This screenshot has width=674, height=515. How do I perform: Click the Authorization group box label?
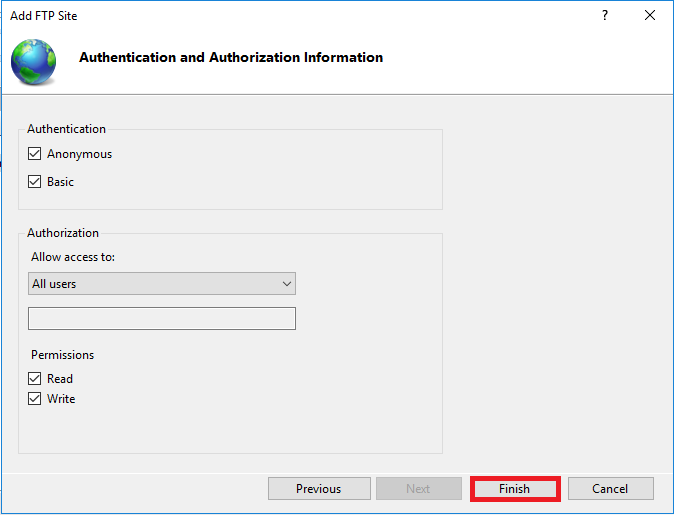coord(63,233)
